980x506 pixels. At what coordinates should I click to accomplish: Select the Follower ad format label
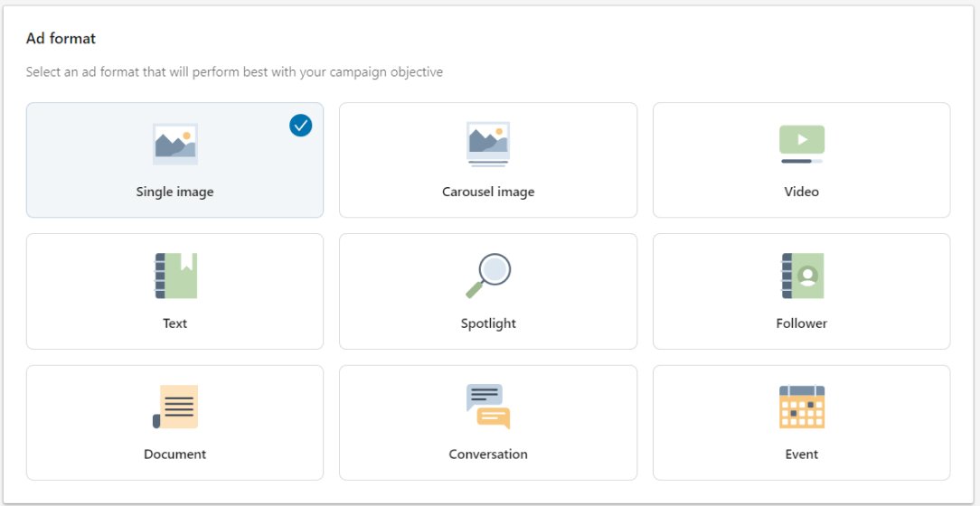[801, 323]
